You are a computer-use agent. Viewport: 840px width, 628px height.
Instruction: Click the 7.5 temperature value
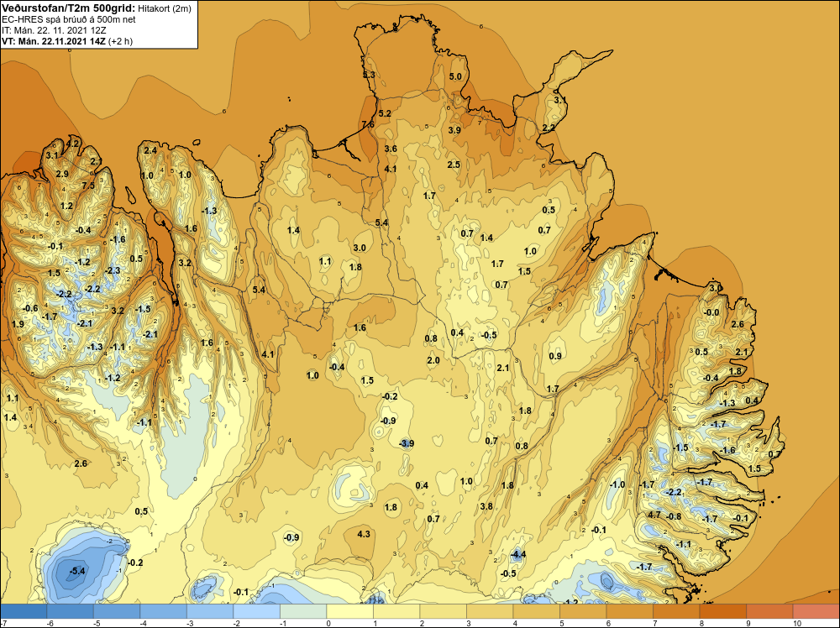pyautogui.click(x=88, y=186)
